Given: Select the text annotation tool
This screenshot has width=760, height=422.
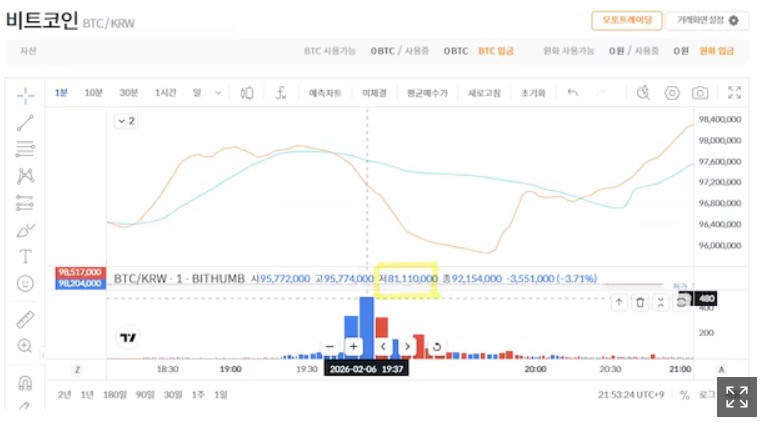Looking at the screenshot, I should [25, 256].
